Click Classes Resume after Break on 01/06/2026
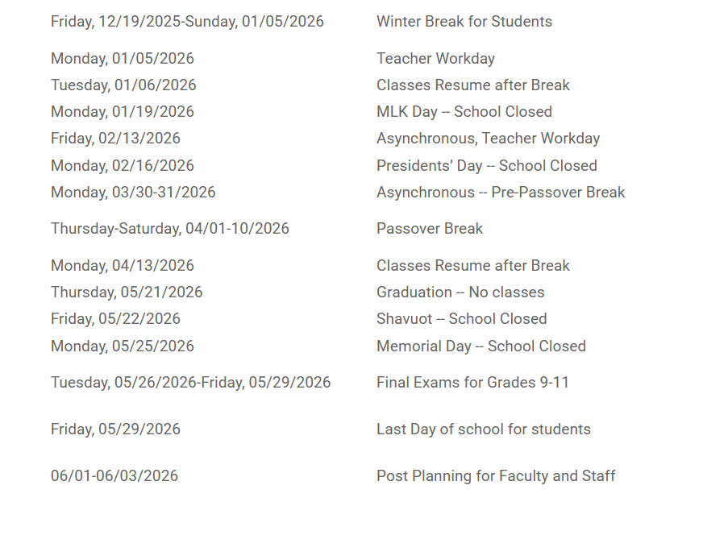728x560 pixels. pyautogui.click(x=472, y=85)
